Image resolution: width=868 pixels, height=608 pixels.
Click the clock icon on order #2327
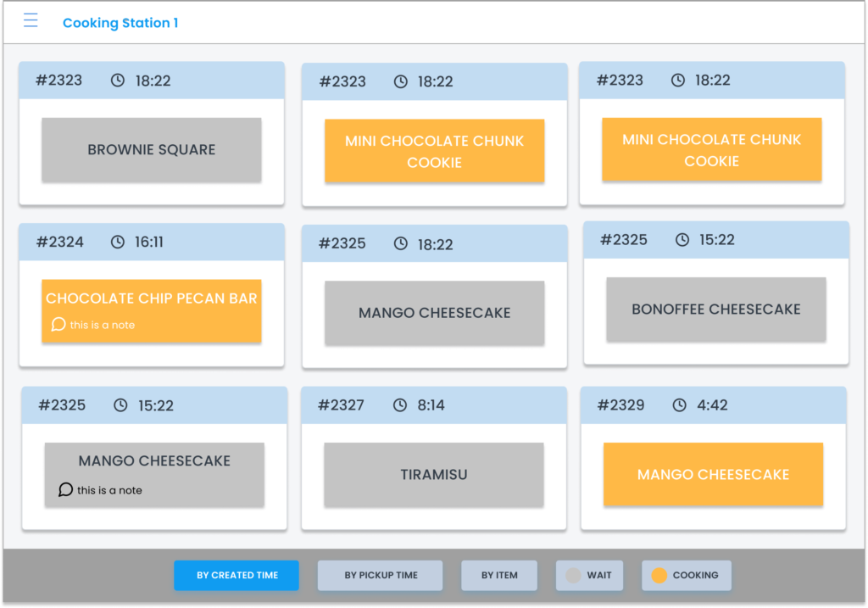[400, 405]
